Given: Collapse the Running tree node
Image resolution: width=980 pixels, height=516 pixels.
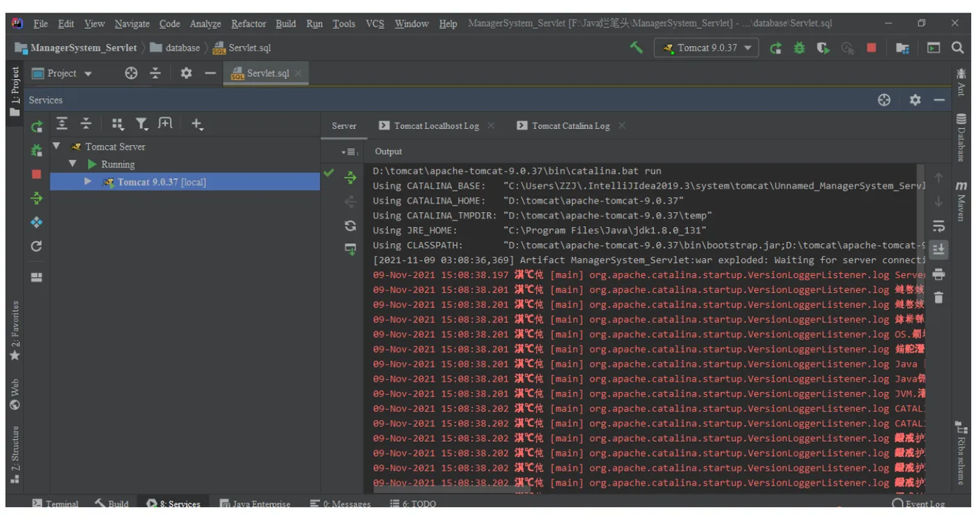Looking at the screenshot, I should pyautogui.click(x=72, y=164).
